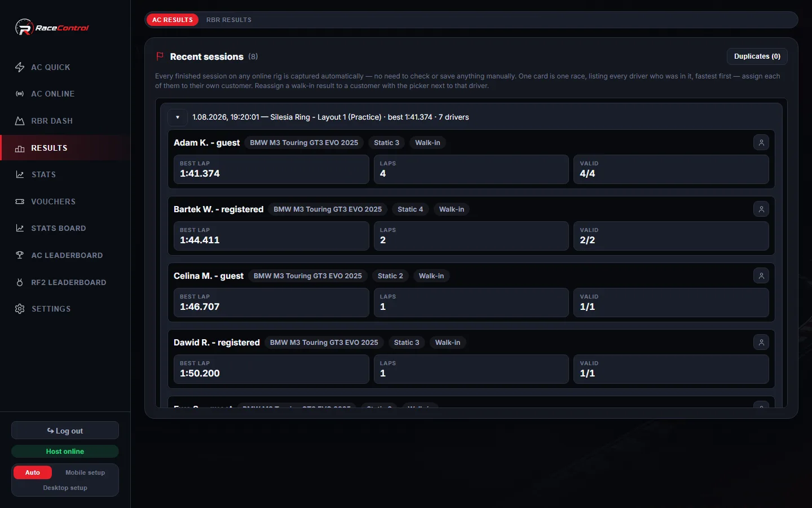Screen dimensions: 812x508
Task: Click the red flag icon by Recent sessions
Action: [160, 56]
